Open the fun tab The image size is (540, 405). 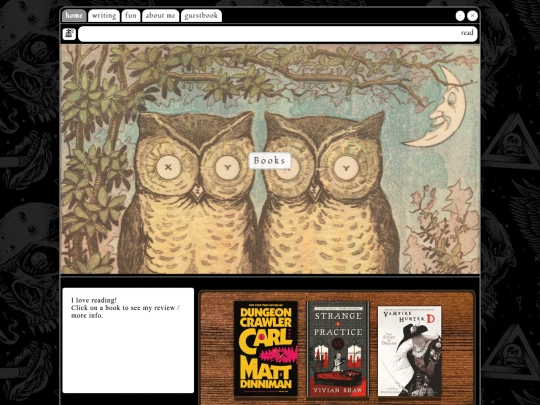click(x=131, y=16)
